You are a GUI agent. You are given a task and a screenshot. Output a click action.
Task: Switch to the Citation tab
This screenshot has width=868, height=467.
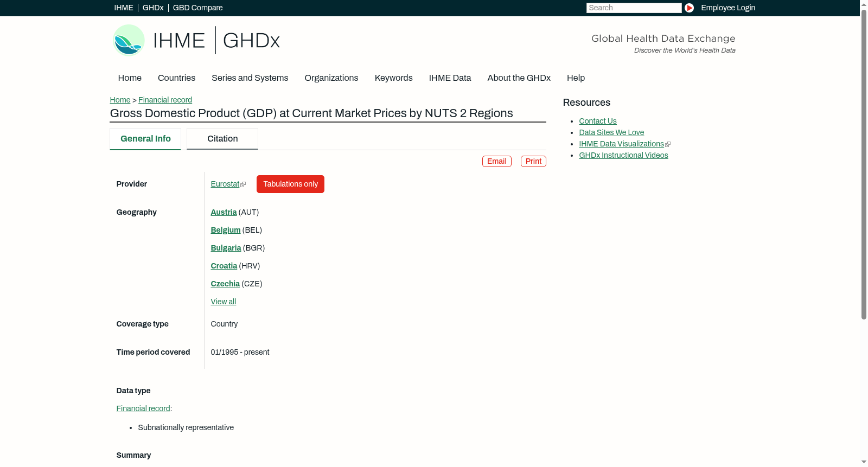click(x=222, y=139)
